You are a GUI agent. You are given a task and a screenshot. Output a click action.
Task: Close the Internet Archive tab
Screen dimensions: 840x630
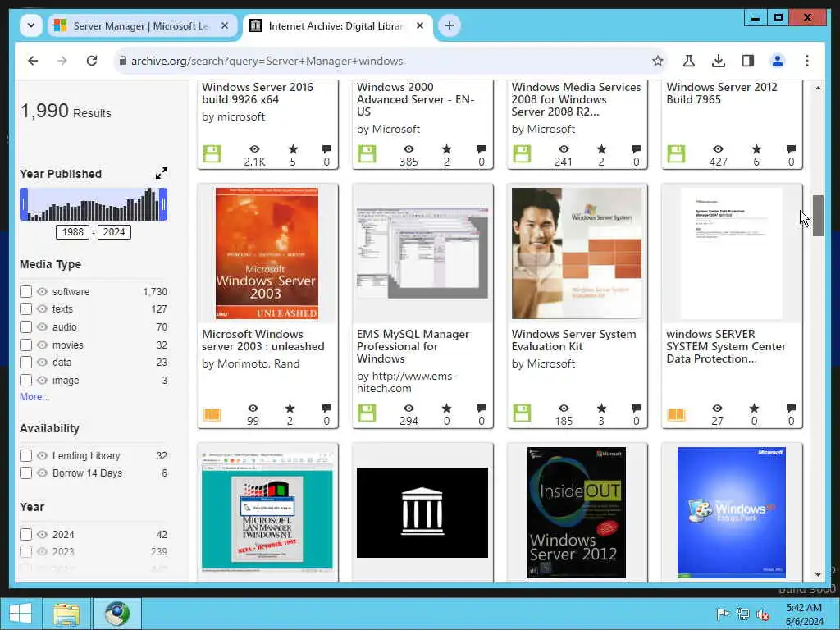point(420,25)
